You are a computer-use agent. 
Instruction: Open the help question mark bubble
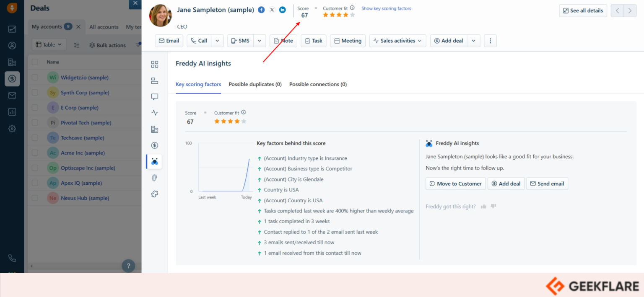pos(128,266)
